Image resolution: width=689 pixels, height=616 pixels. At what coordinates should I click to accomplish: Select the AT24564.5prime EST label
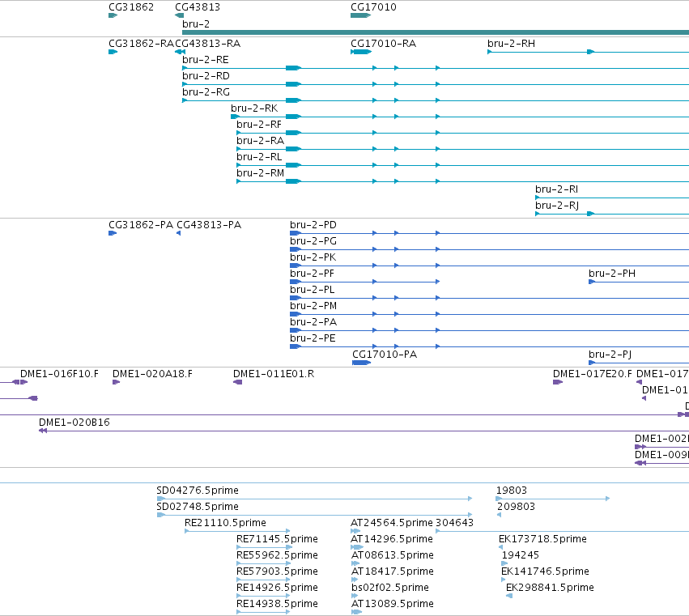392,523
